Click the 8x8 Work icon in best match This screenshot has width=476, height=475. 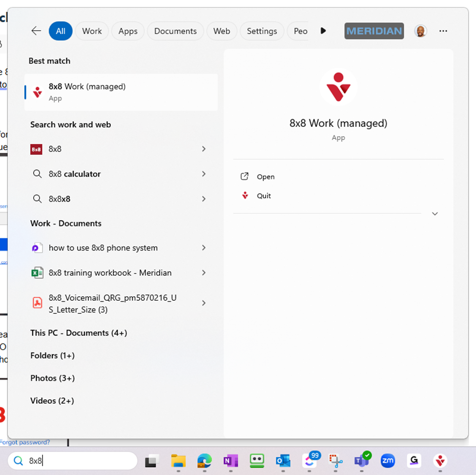(x=38, y=92)
